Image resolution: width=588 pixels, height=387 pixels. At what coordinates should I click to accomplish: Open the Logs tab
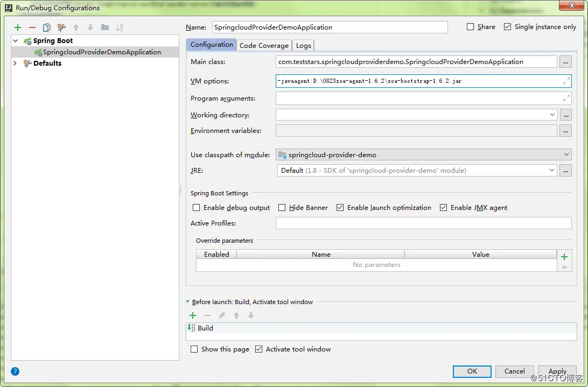pyautogui.click(x=303, y=45)
